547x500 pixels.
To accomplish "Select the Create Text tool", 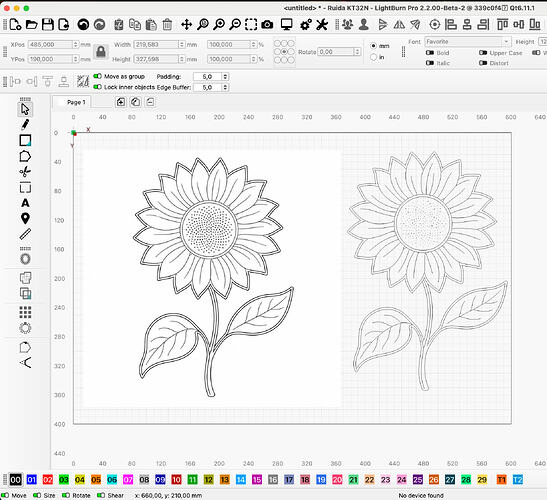I will (25, 203).
